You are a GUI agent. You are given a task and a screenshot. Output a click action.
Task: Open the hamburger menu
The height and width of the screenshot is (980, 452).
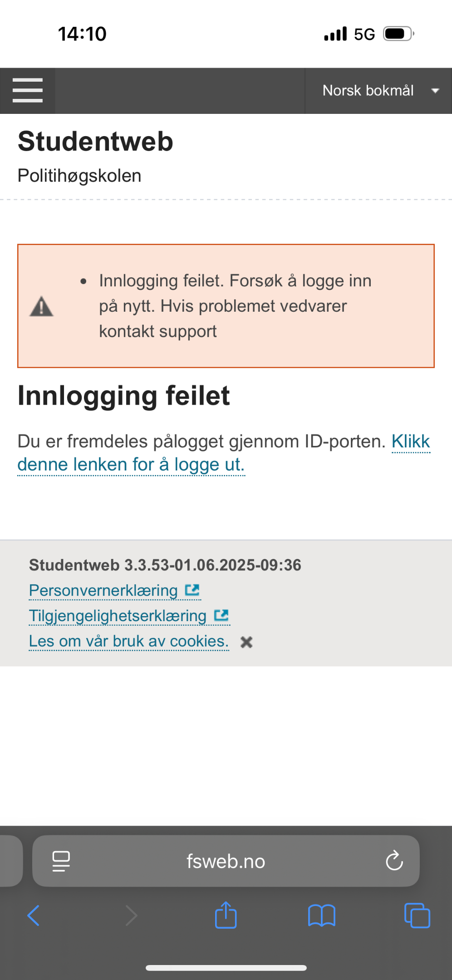coord(28,90)
